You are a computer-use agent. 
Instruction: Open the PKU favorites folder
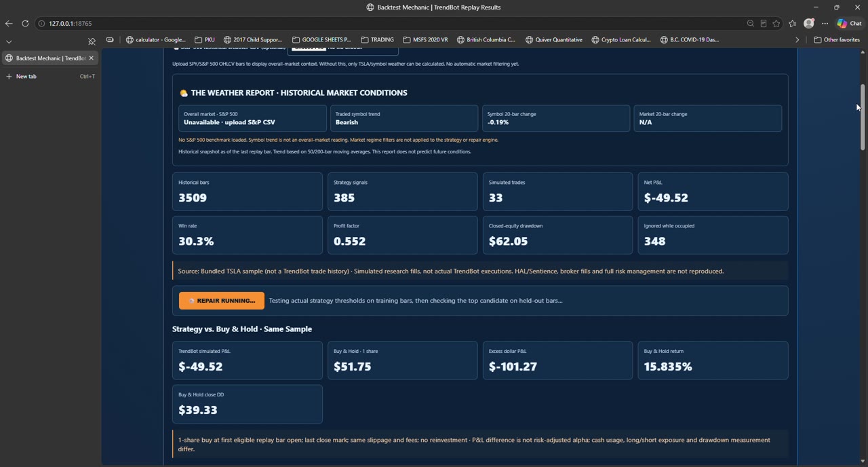(205, 39)
